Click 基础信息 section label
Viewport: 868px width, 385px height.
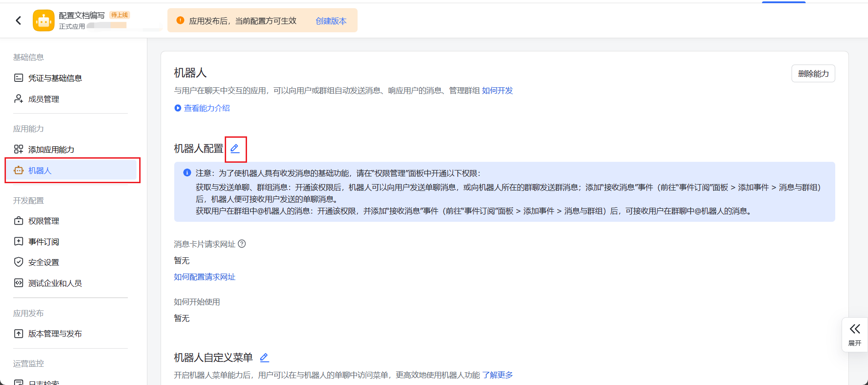point(28,57)
